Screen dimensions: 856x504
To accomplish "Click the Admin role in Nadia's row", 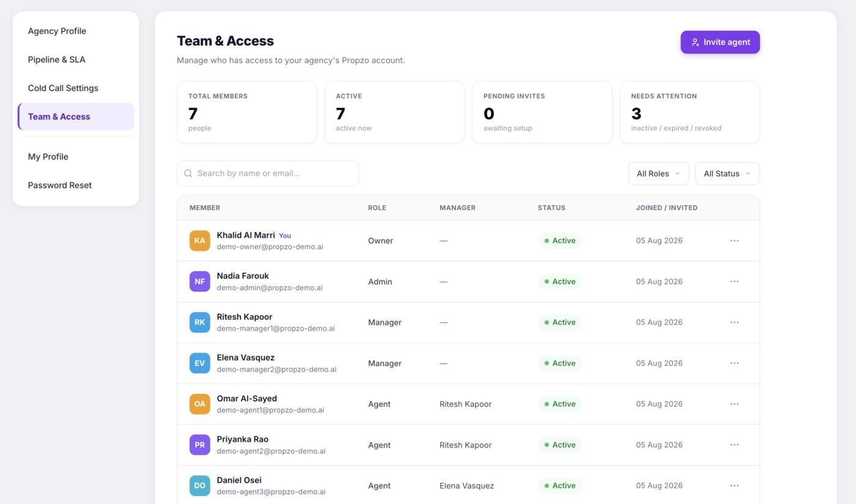I will coord(380,282).
